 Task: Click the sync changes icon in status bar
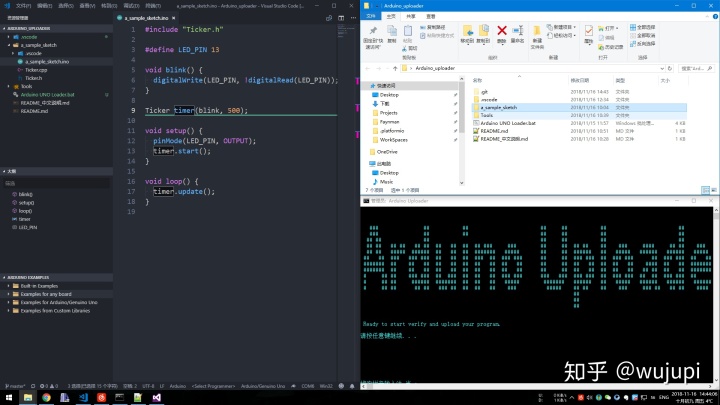[33, 386]
